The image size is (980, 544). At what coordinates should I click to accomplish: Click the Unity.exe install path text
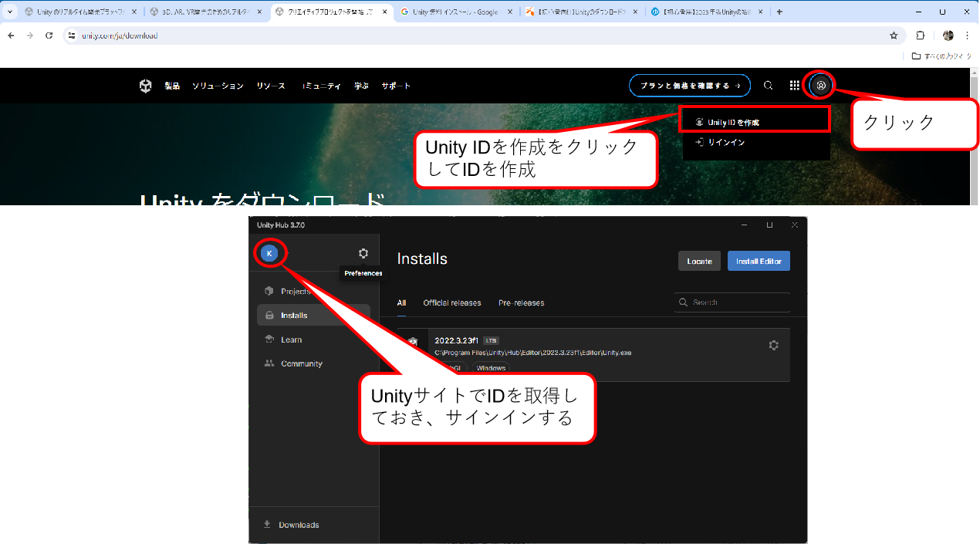(532, 353)
